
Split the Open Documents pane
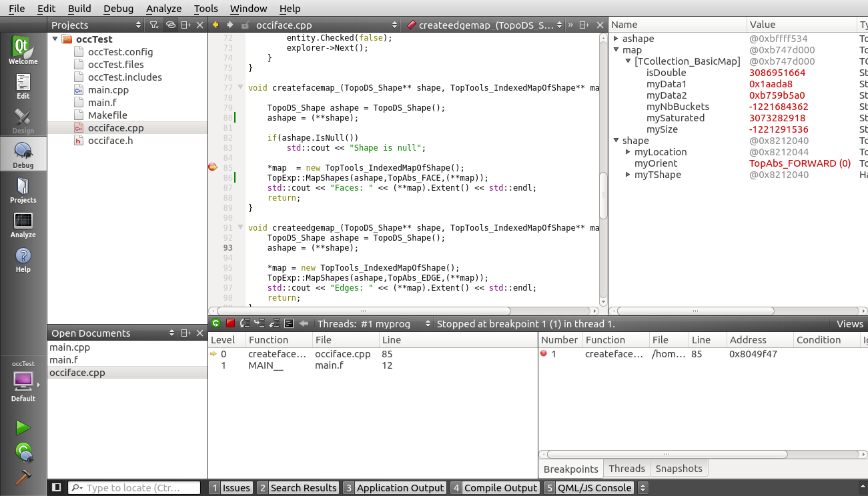[185, 333]
